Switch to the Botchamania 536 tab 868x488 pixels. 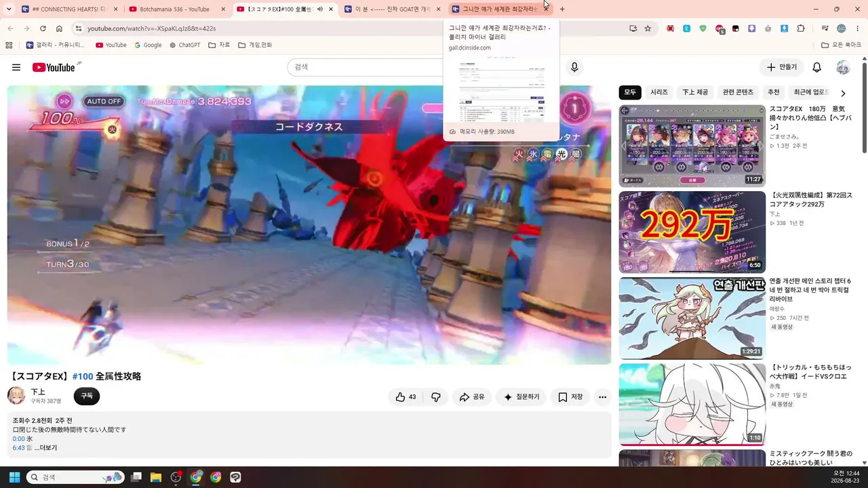point(178,9)
